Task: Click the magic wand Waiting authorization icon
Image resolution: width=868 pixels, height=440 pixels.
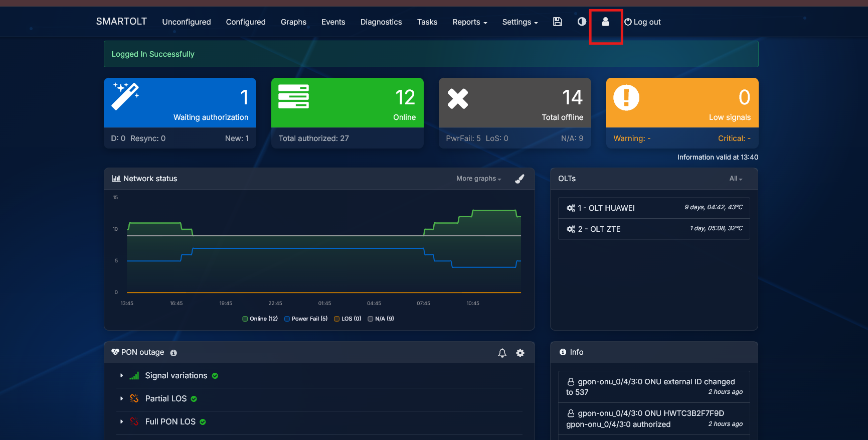Action: [x=125, y=96]
